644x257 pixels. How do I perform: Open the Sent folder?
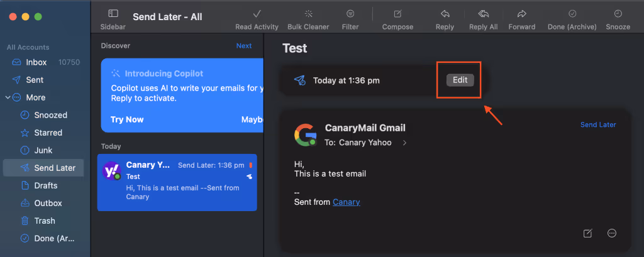43,80
